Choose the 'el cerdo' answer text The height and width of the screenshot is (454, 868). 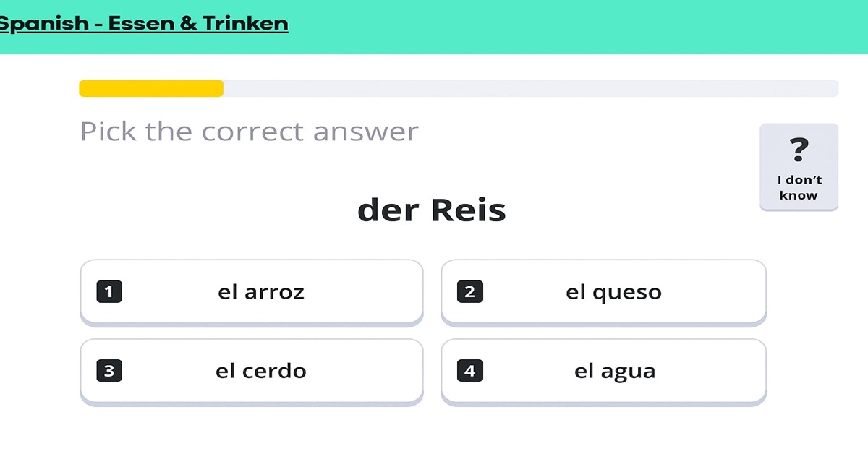261,372
